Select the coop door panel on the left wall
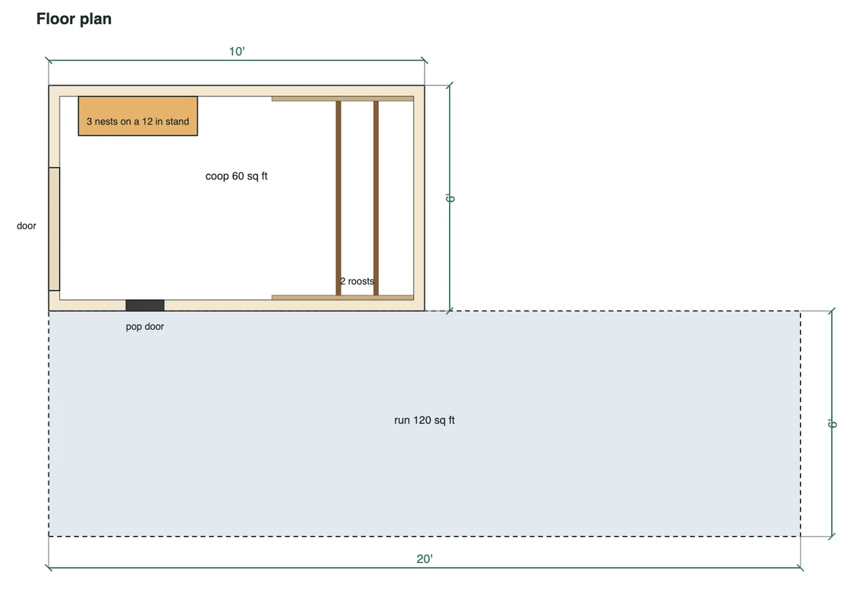The image size is (868, 604). [x=54, y=229]
